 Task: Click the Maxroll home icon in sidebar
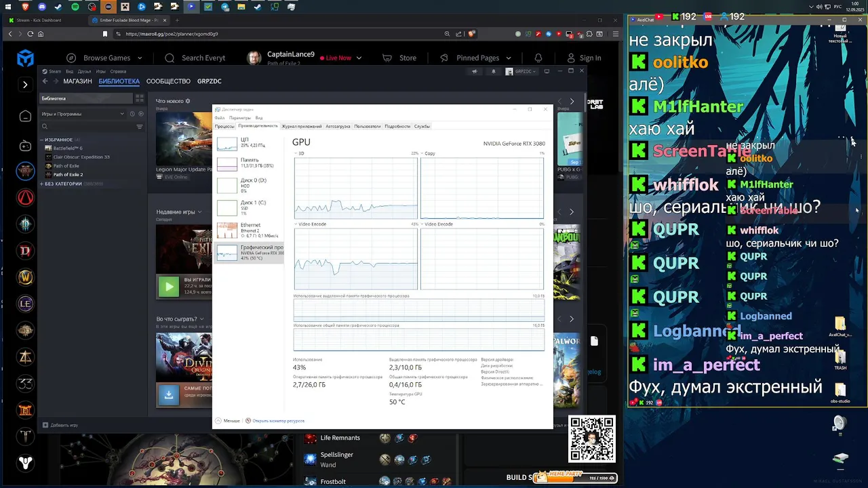point(25,117)
